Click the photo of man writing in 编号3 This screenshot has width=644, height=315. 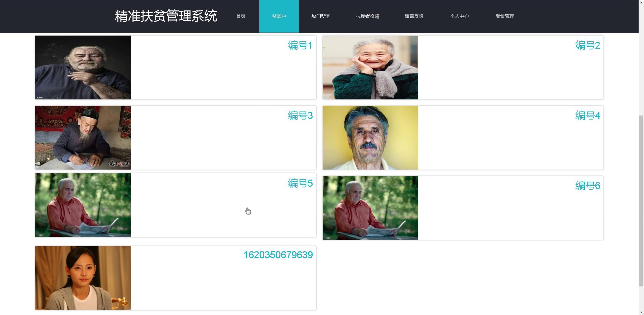(x=83, y=138)
